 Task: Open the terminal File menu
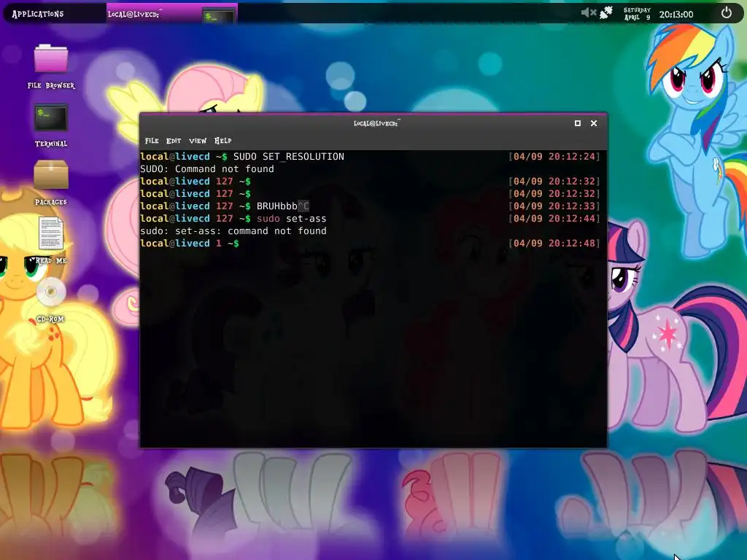[152, 141]
